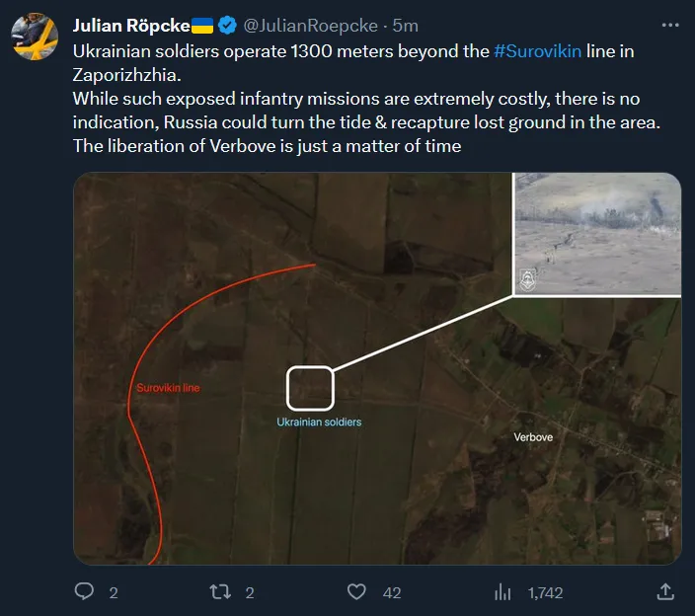This screenshot has height=616, width=695.
Task: Click the reply speech bubble icon
Action: coord(85,591)
